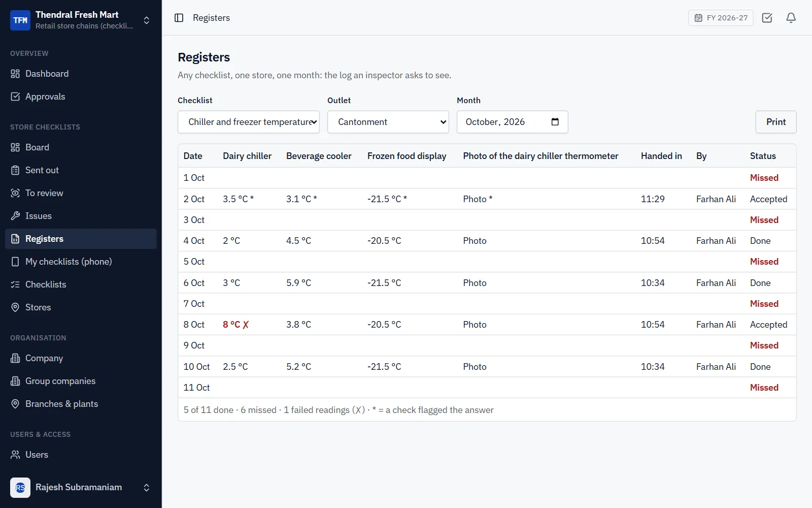Click the Registers document icon in sidebar

[x=15, y=239]
